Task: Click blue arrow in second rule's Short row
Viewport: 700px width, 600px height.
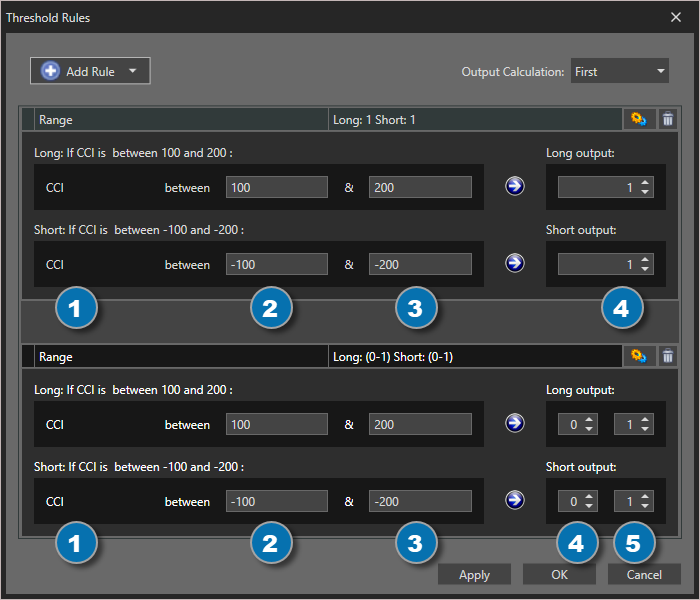Action: tap(515, 500)
